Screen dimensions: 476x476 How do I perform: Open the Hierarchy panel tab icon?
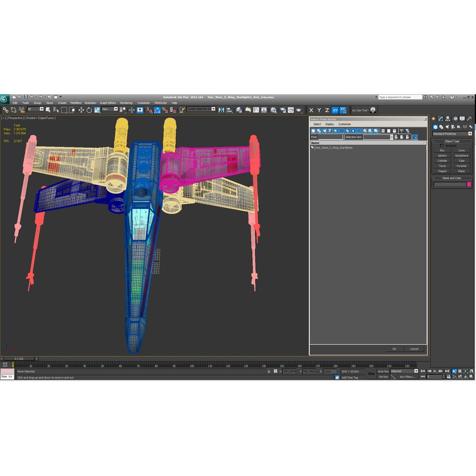point(447,119)
